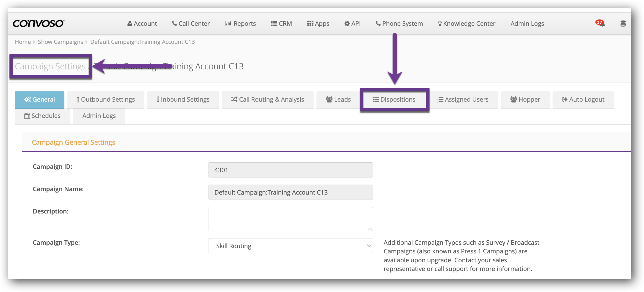Open Admin Logs in the top navigation

tap(527, 24)
